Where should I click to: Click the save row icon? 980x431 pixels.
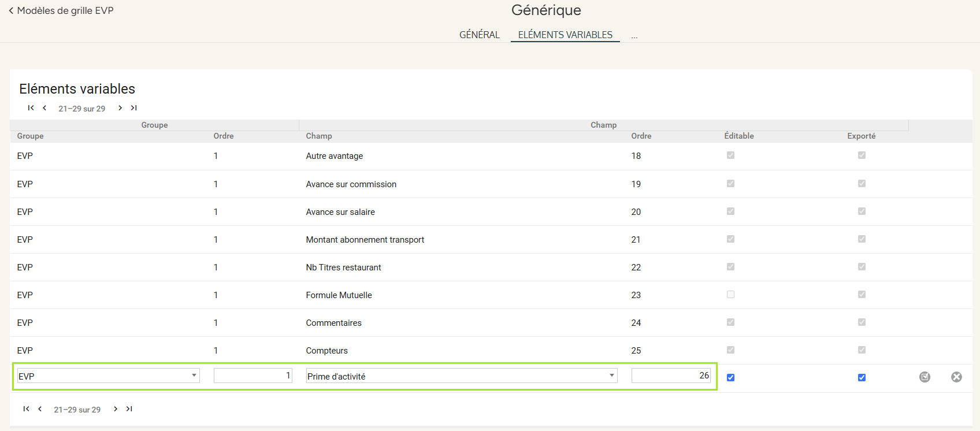click(925, 377)
